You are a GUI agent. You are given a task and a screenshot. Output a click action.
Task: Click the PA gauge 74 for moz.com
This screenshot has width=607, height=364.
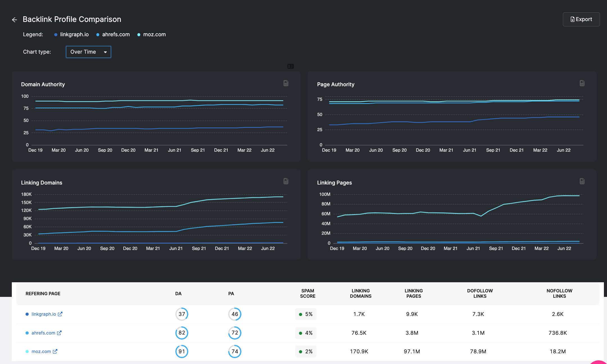(235, 351)
